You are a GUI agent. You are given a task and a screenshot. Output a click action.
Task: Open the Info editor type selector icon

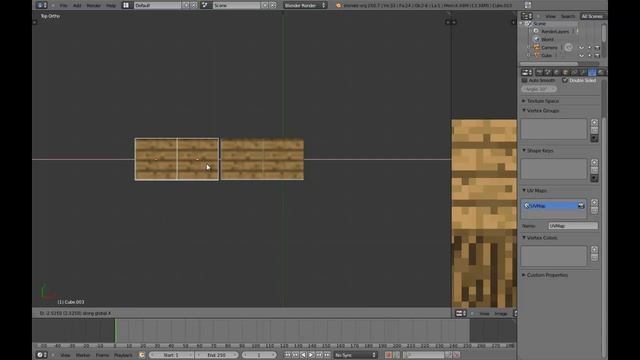[42, 5]
